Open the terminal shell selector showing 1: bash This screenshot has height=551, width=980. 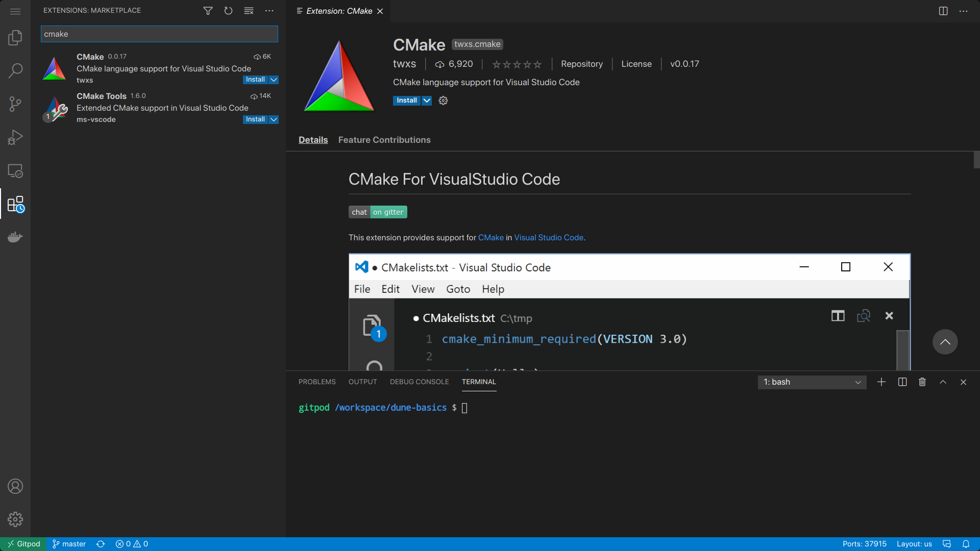[x=812, y=382]
